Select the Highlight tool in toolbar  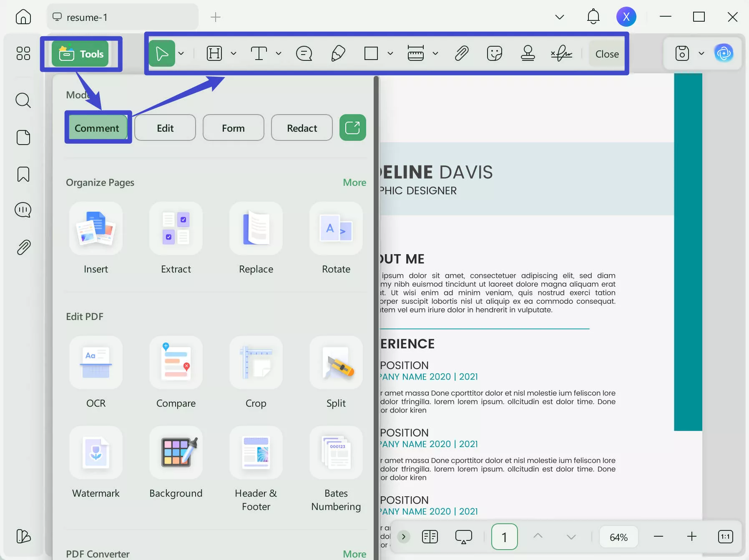tap(214, 53)
